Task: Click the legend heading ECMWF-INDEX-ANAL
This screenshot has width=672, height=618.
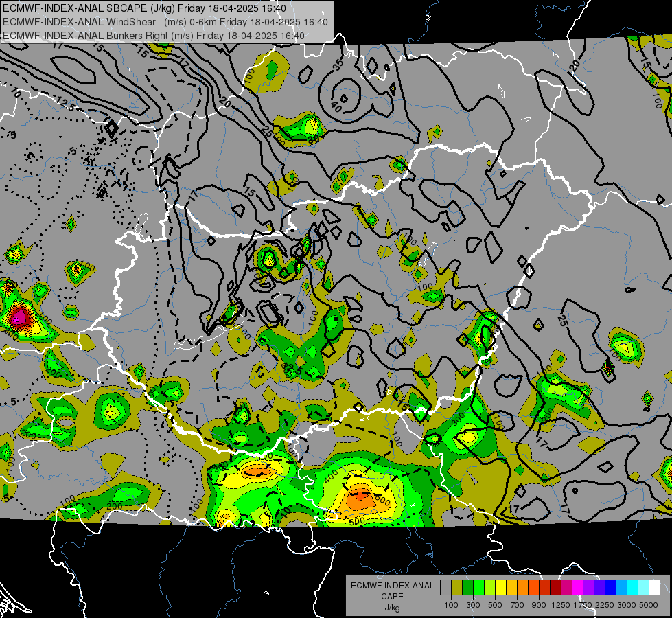Action: (393, 586)
